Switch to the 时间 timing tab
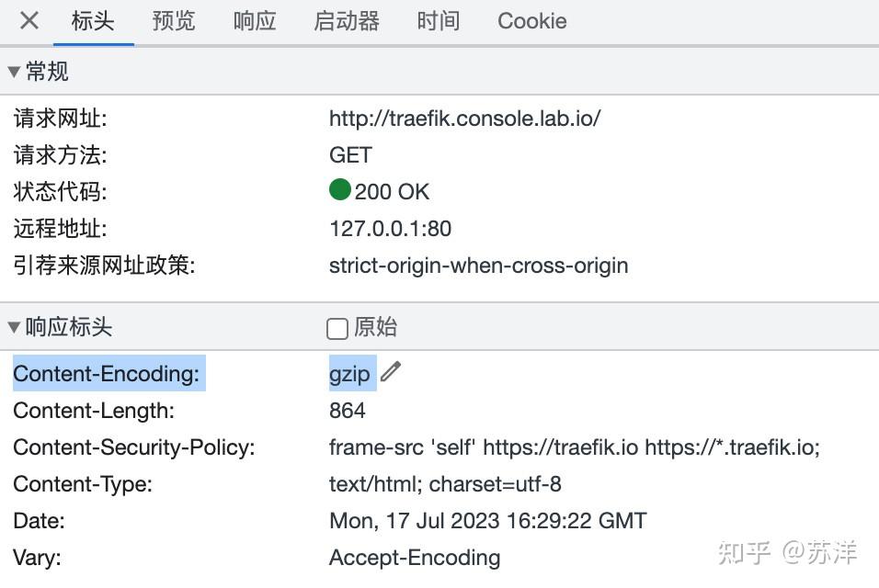 pyautogui.click(x=439, y=20)
